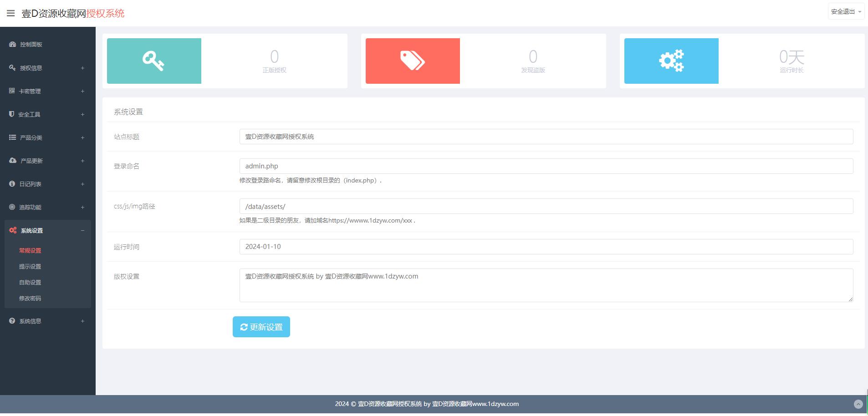This screenshot has width=868, height=416.
Task: Click the 版权设置 textarea
Action: [x=546, y=285]
